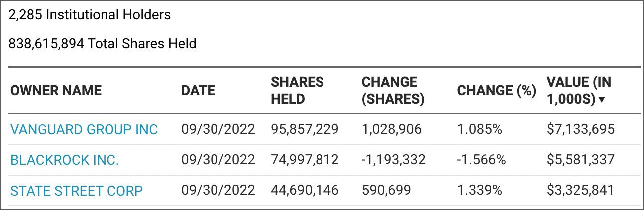Click State Street's shares held 44,690,146
This screenshot has width=644, height=210.
(x=305, y=191)
